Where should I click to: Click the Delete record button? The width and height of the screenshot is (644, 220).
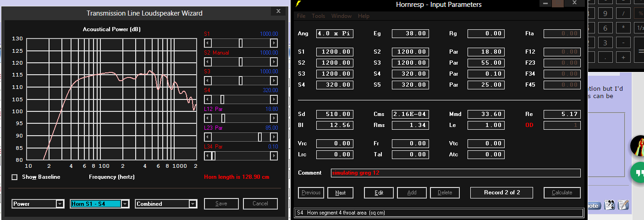coord(445,192)
